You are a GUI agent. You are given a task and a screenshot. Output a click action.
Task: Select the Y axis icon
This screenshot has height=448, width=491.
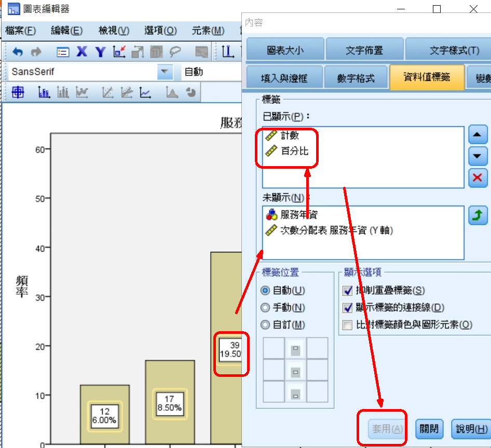click(100, 51)
